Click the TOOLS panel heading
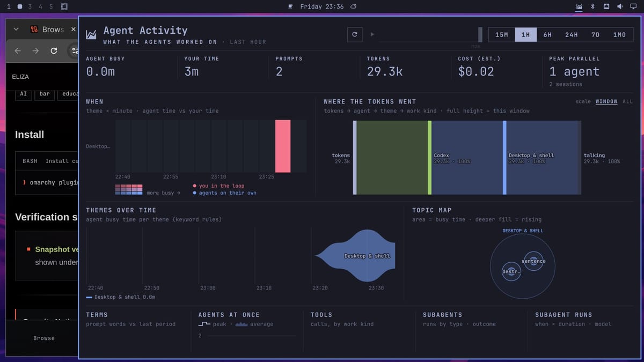Viewport: 644px width, 362px height. (321, 315)
